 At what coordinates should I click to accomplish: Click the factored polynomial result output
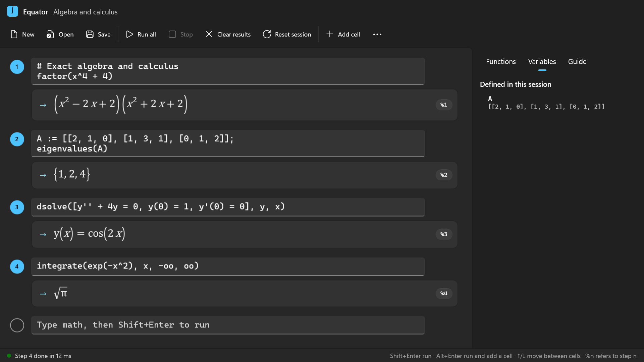point(121,104)
